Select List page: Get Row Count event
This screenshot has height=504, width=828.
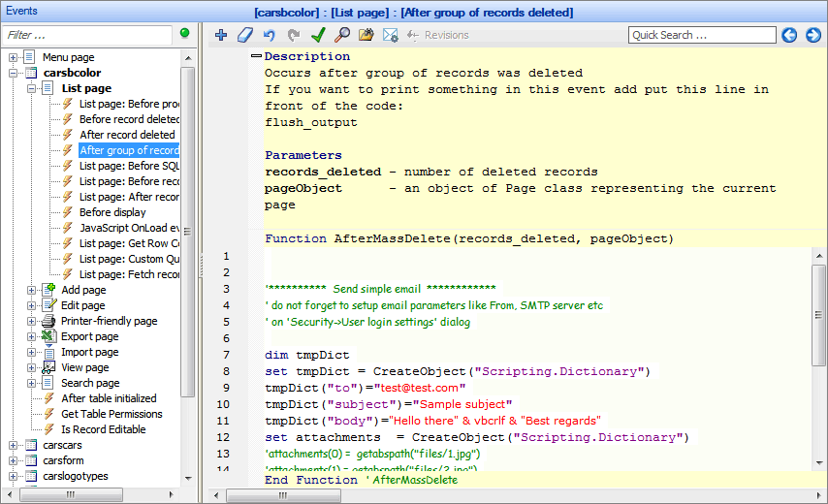coord(129,243)
